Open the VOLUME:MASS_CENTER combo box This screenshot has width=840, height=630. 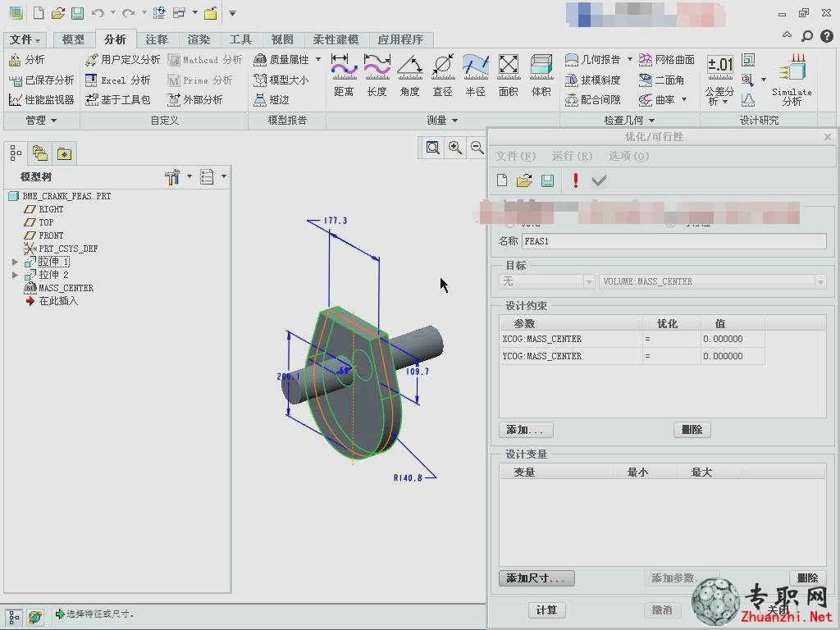(x=713, y=281)
